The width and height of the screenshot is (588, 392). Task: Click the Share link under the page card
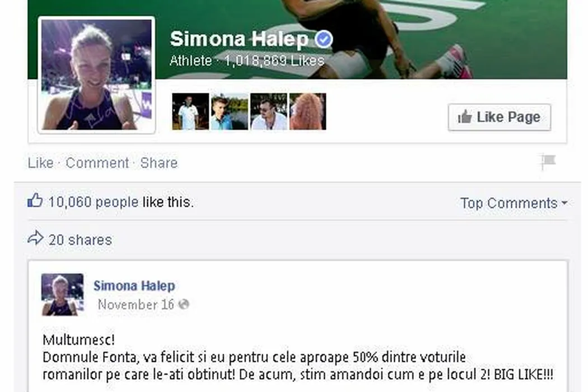pos(159,163)
